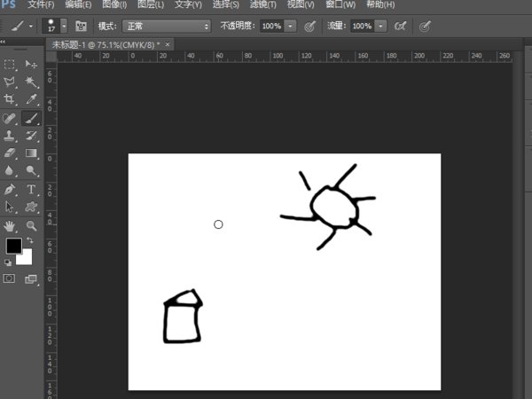Image resolution: width=532 pixels, height=399 pixels.
Task: Select the Crop tool
Action: pos(10,100)
